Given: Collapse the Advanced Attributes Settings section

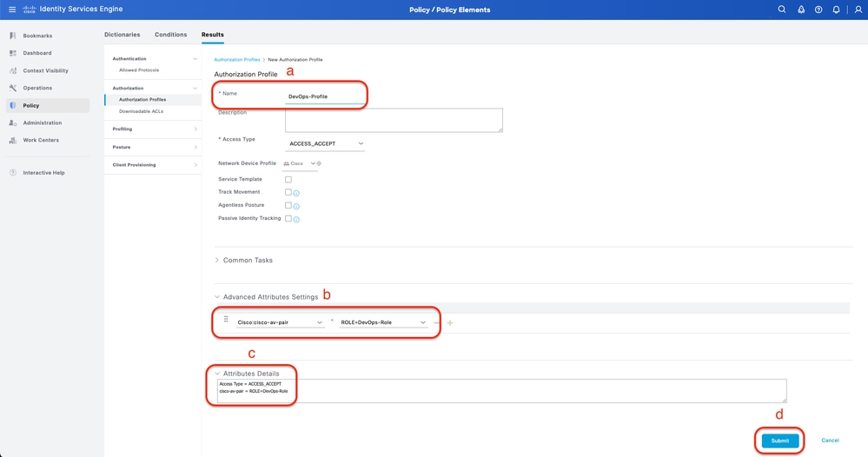Looking at the screenshot, I should click(217, 297).
